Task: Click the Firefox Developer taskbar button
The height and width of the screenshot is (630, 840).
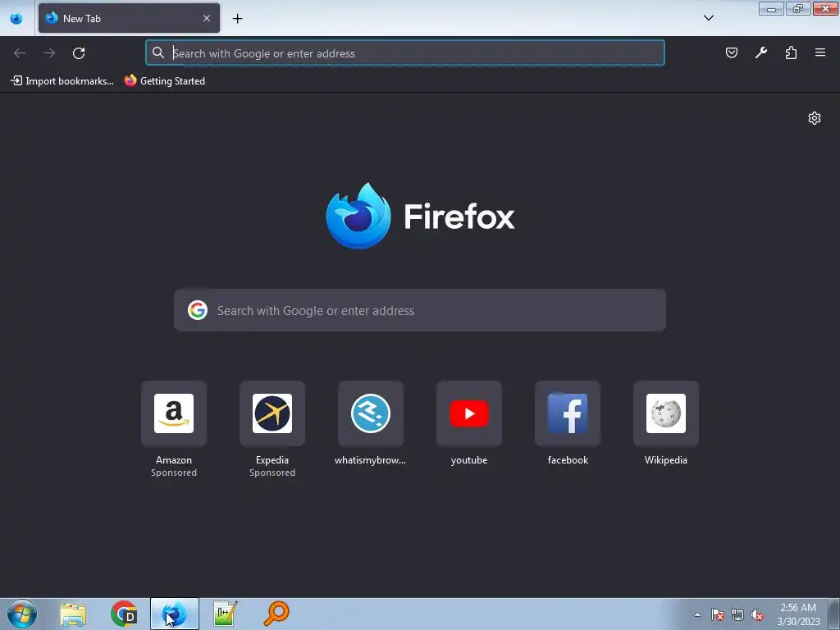Action: pyautogui.click(x=175, y=614)
